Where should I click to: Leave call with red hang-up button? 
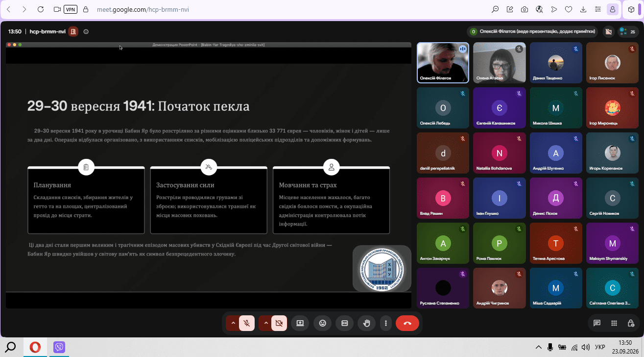(407, 323)
